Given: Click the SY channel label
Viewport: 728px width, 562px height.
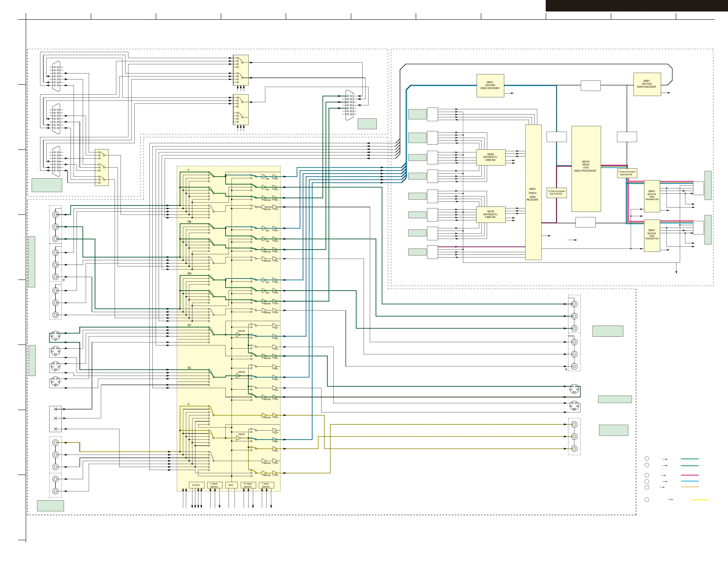Looking at the screenshot, I should click(x=189, y=325).
